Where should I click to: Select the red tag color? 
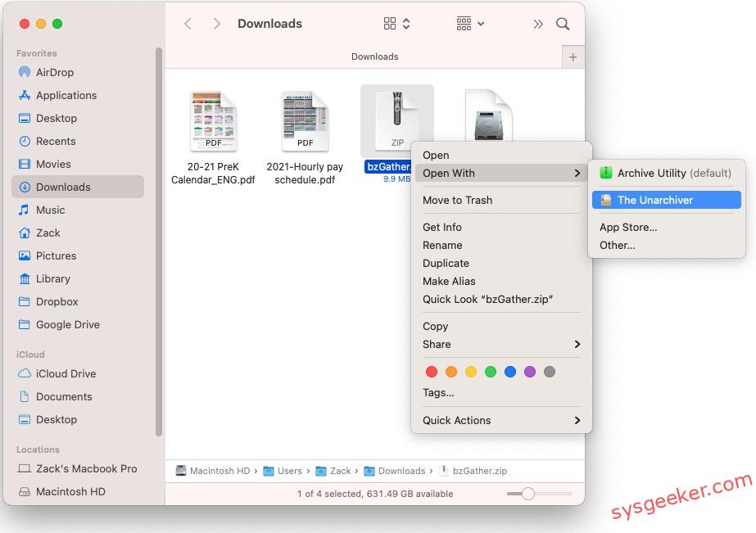[432, 371]
